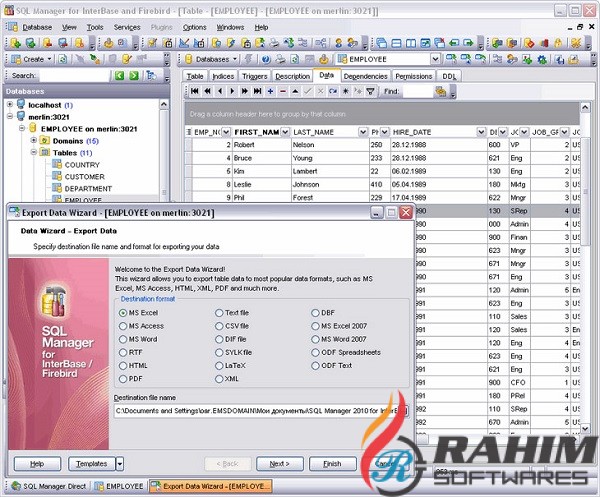Viewport: 600px width, 497px height.
Task: Open the Services menu
Action: pos(127,27)
